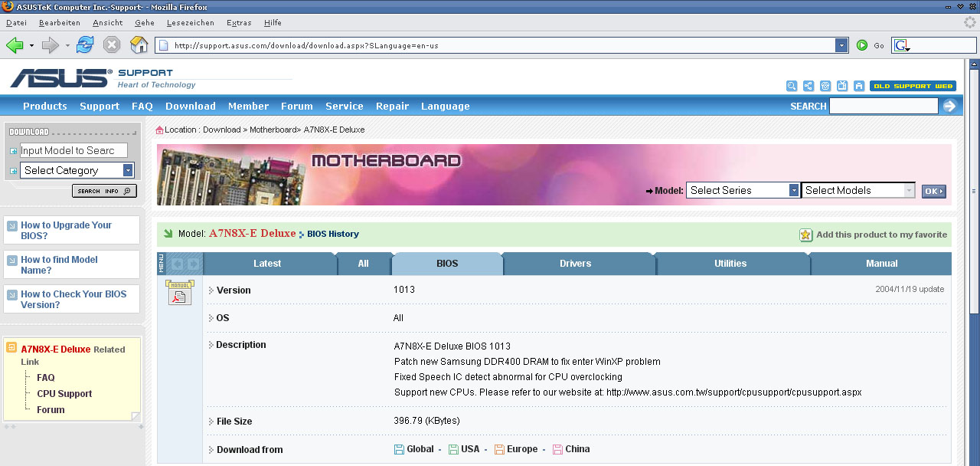Click the OLD SUPPORT WEB button
This screenshot has height=466, width=980.
point(913,86)
